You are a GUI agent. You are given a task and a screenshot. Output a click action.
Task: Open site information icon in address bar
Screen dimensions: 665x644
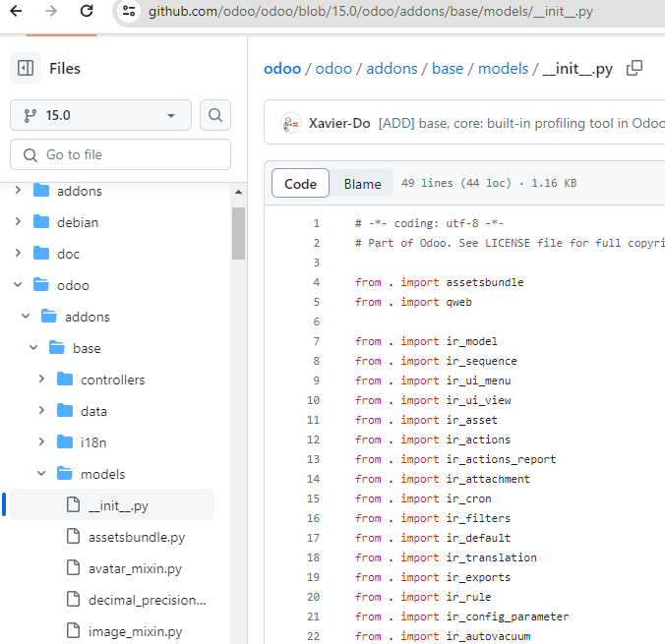click(129, 11)
